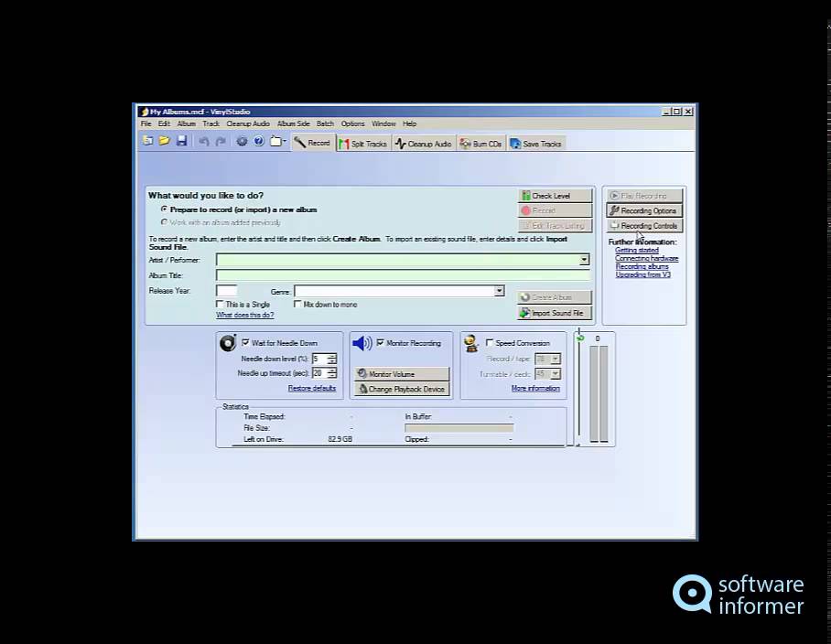The width and height of the screenshot is (831, 644).
Task: Open the Connecting hardware link
Action: (646, 259)
